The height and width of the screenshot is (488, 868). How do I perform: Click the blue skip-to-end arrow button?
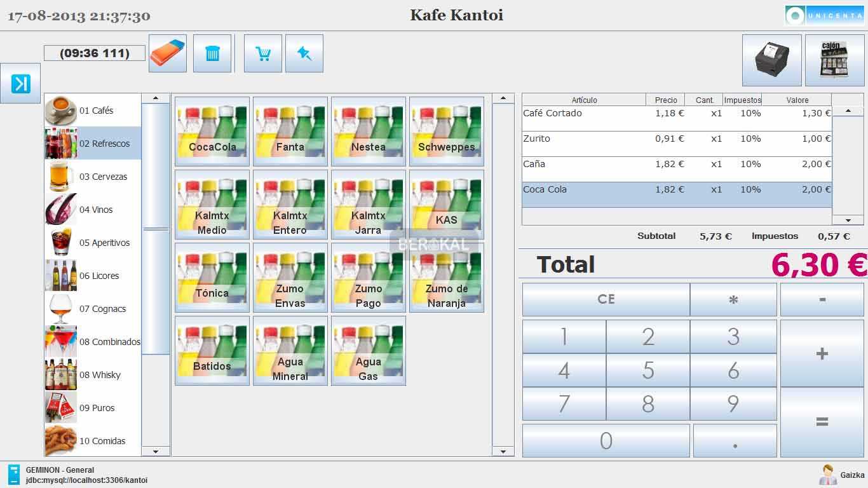20,83
